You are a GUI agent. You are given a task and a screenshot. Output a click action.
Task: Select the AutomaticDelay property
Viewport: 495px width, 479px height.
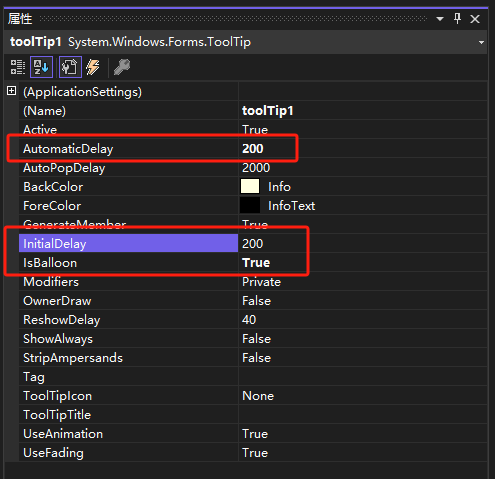(x=129, y=149)
